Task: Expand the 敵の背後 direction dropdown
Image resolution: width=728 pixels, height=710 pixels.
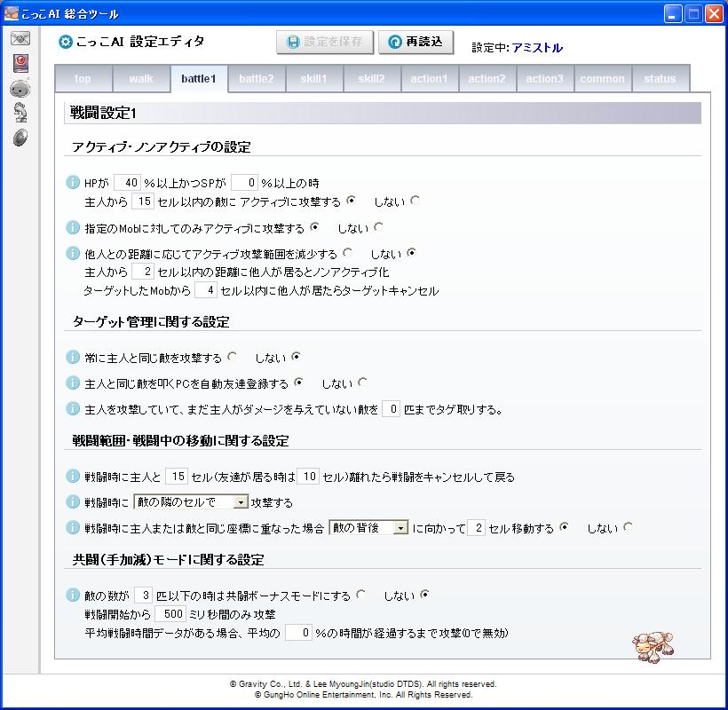Action: click(400, 528)
